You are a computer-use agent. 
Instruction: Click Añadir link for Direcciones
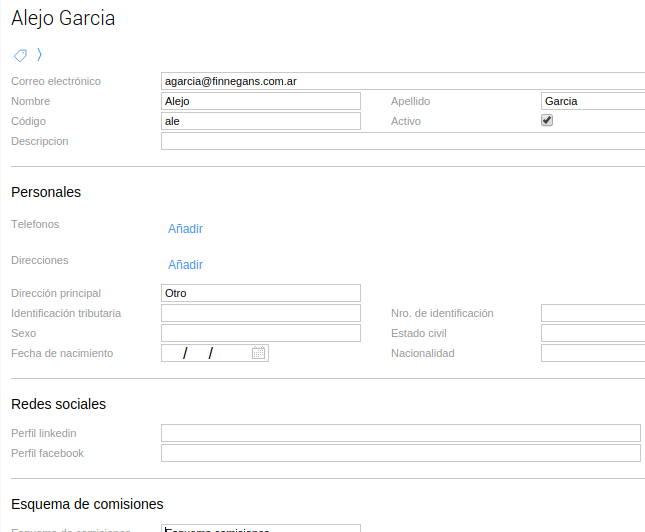185,265
